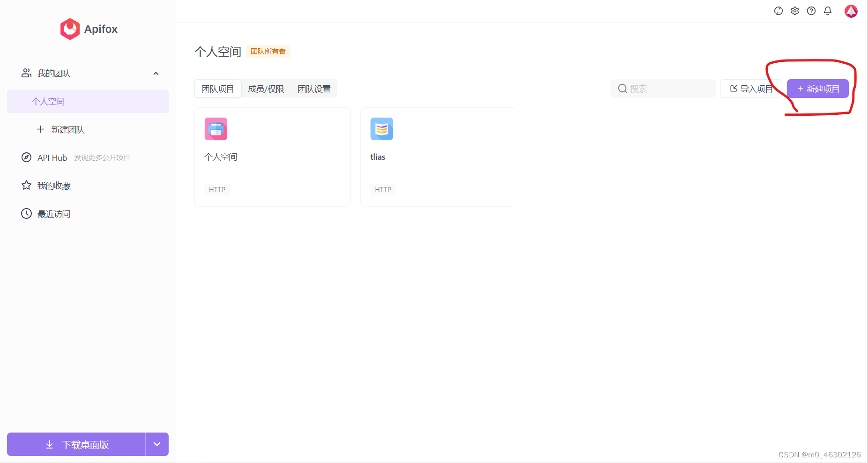The height and width of the screenshot is (463, 868).
Task: Click the API Hub compass icon
Action: tap(27, 157)
